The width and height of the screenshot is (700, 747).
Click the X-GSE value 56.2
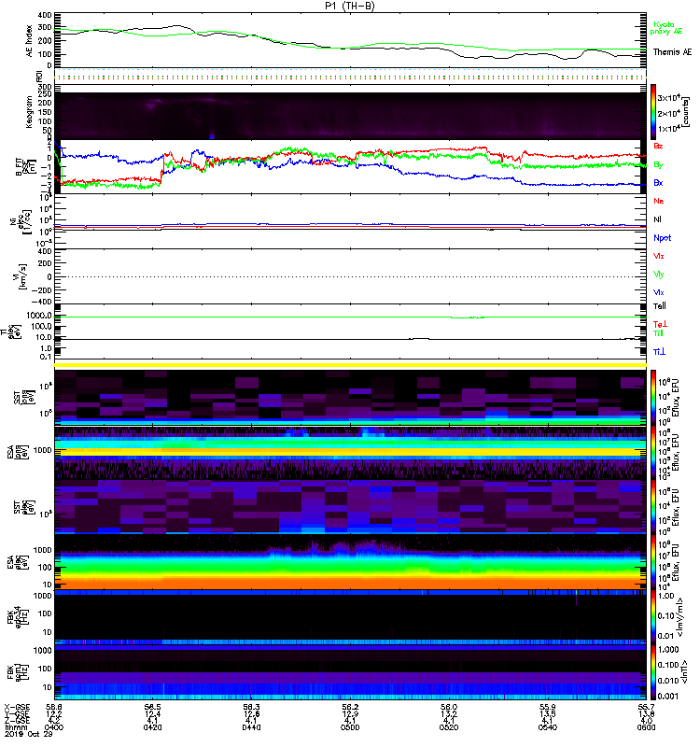350,708
